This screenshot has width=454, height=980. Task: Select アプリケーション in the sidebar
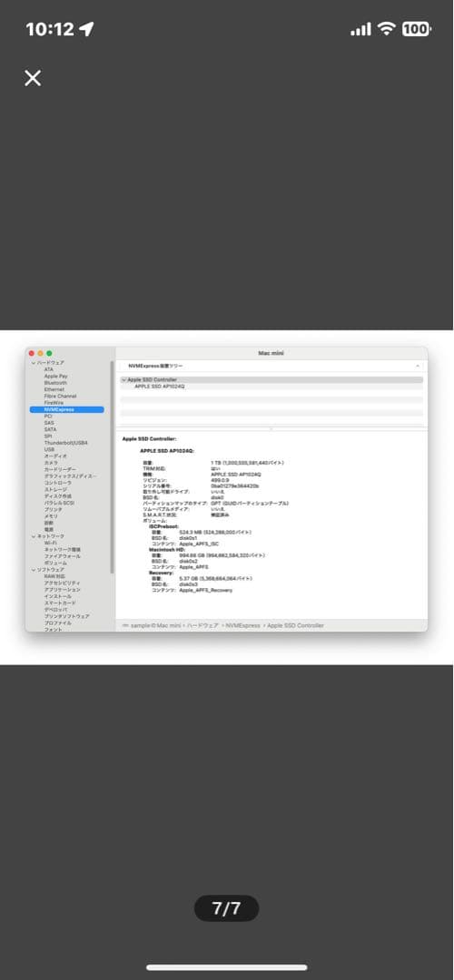tap(62, 590)
